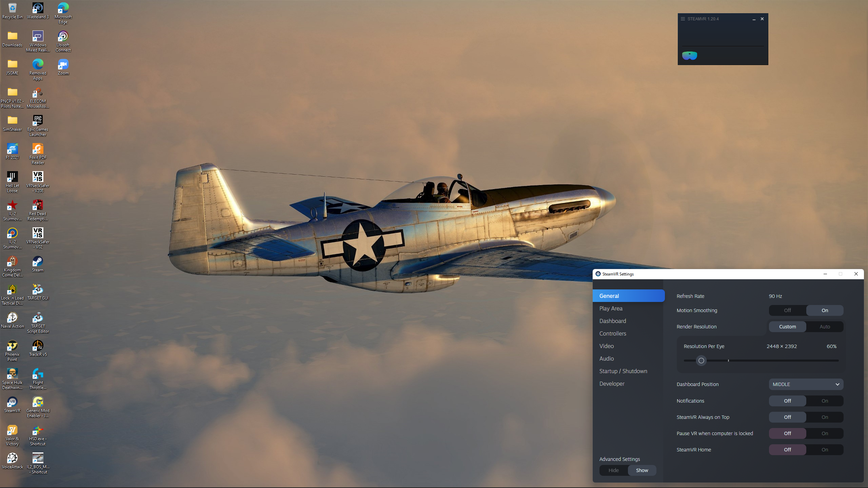
Task: Turn Motion Smoothing off
Action: pyautogui.click(x=787, y=310)
